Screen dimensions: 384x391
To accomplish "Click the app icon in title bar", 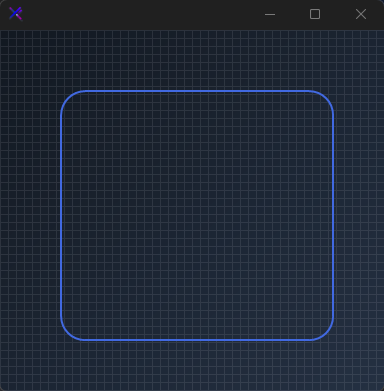I will 16,14.
